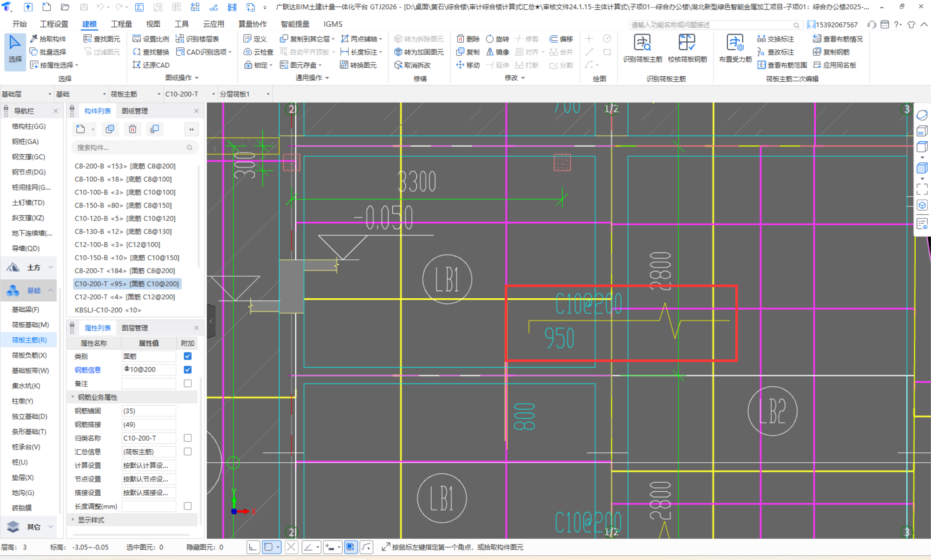Click the 镜像 tool
Viewport: 931px width, 560px height.
(498, 52)
